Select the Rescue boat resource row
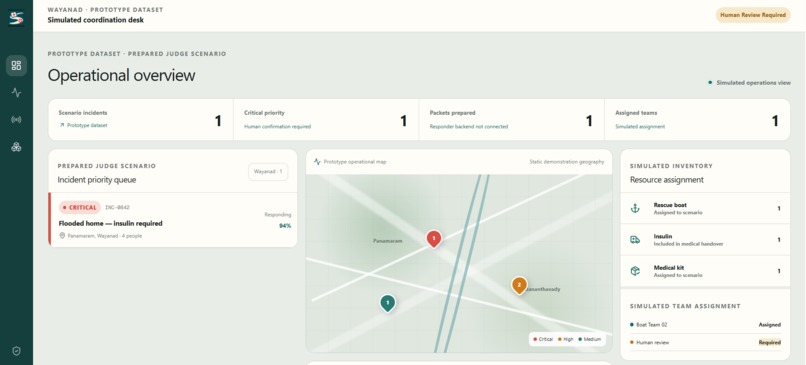Screen dimensions: 806x365 tap(705, 208)
